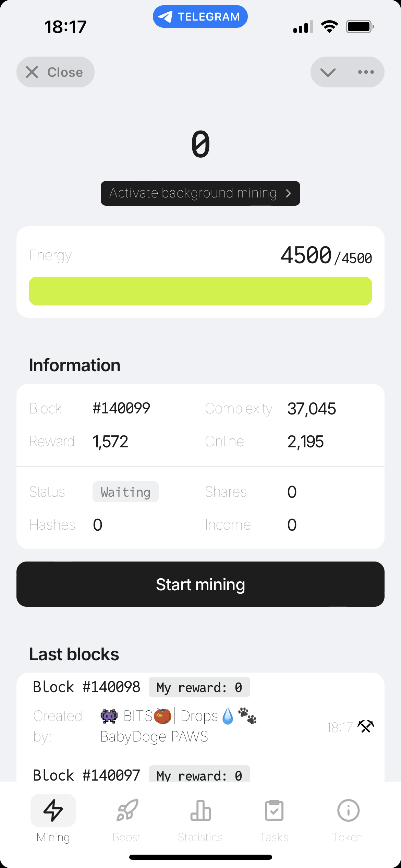Tap the Telegram paper plane pill

click(x=200, y=16)
